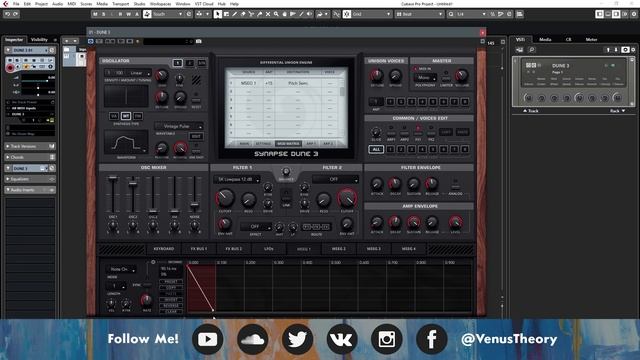
Task: Open automation mode Touch dropdown
Action: tap(168, 14)
